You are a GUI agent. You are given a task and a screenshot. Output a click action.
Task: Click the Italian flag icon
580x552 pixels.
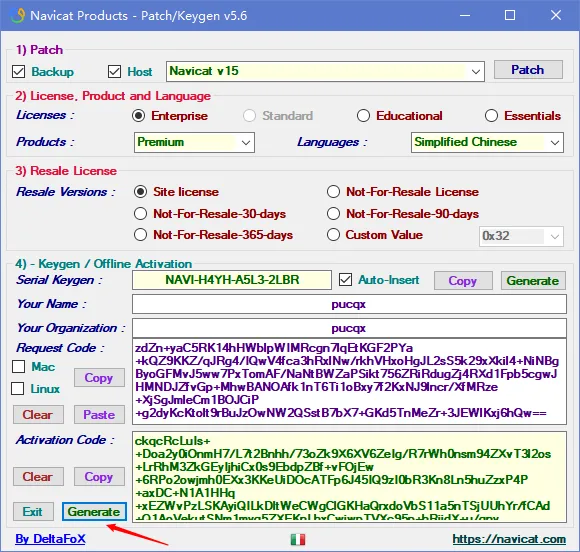click(x=298, y=539)
